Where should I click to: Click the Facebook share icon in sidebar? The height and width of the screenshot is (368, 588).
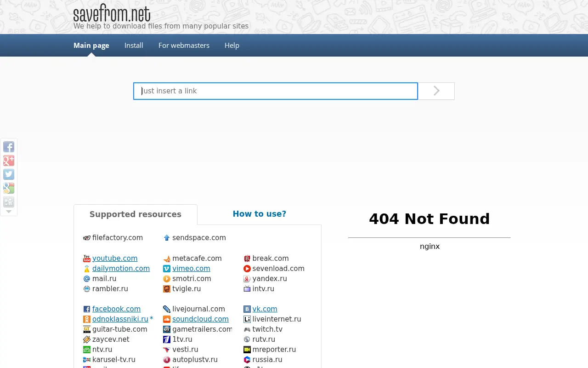point(9,147)
